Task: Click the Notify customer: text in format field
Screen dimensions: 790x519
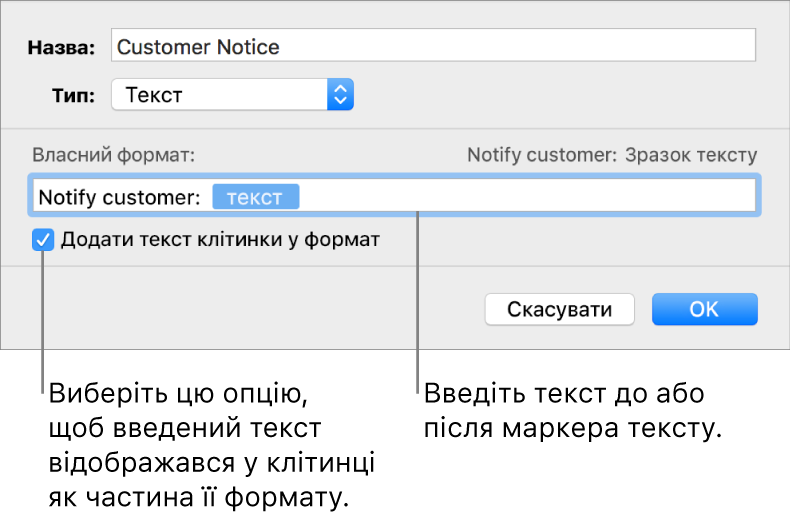Action: point(119,198)
